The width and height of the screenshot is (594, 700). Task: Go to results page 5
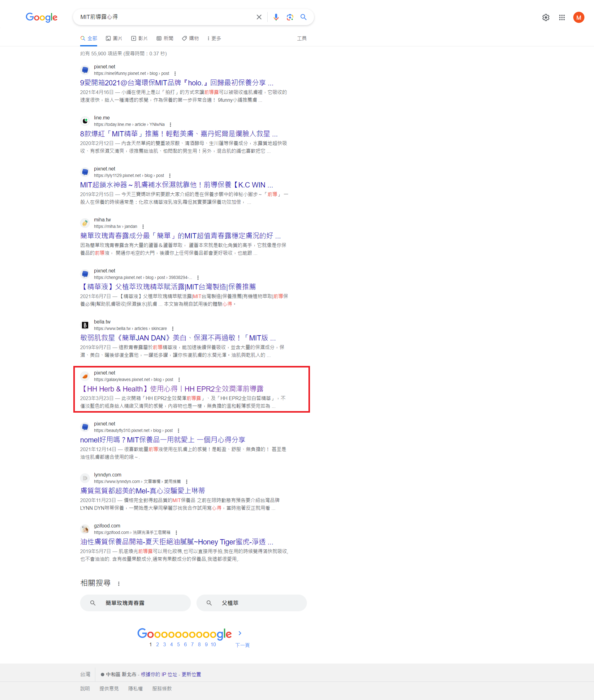tap(178, 644)
